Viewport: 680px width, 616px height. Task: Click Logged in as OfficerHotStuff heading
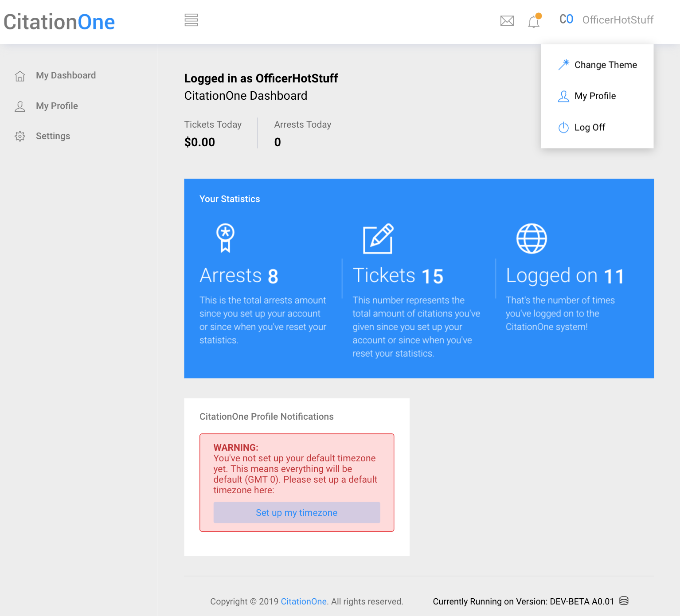pos(261,78)
